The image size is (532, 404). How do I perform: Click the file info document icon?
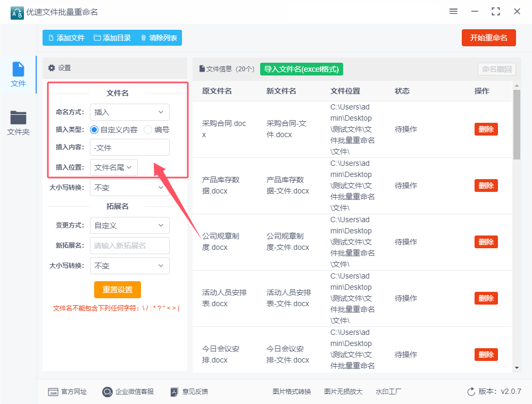coord(202,69)
